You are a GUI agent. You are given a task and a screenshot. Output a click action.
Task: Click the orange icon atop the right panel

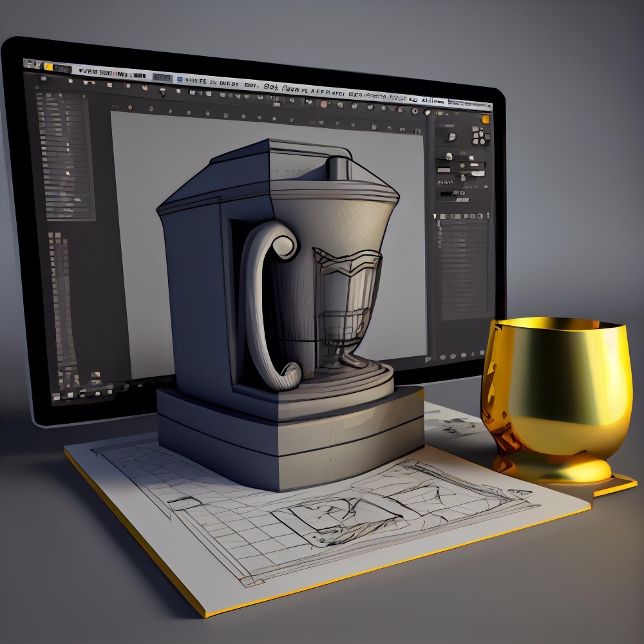[x=486, y=119]
